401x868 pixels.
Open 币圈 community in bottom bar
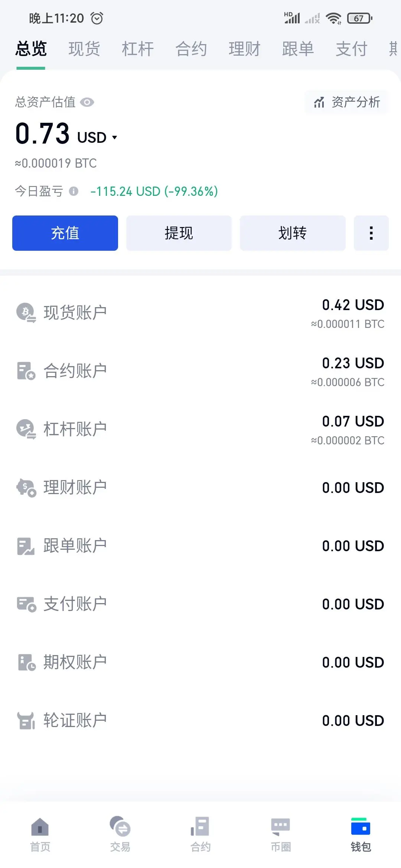click(281, 835)
